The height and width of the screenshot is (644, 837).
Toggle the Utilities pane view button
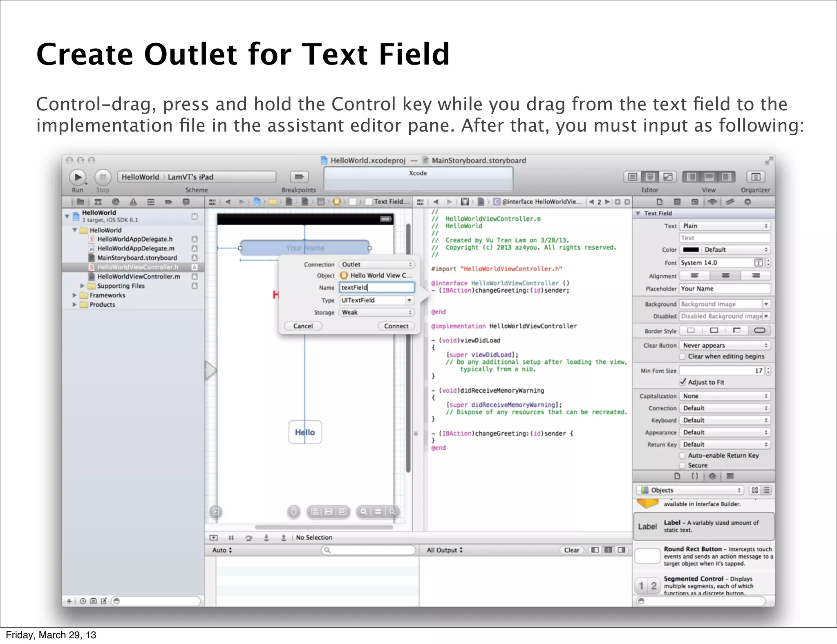tap(727, 177)
